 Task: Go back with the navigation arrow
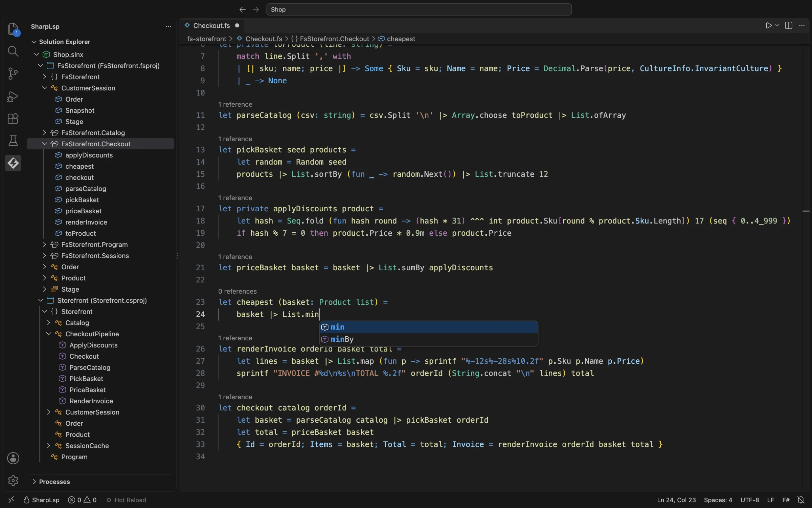point(242,9)
